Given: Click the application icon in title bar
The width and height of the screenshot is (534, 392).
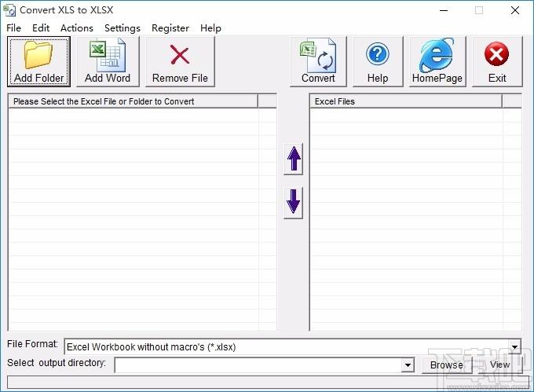Looking at the screenshot, I should click(x=9, y=10).
